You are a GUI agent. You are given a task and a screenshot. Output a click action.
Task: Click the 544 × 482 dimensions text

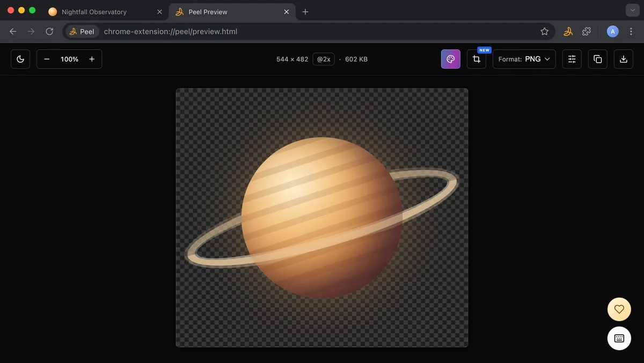click(292, 60)
